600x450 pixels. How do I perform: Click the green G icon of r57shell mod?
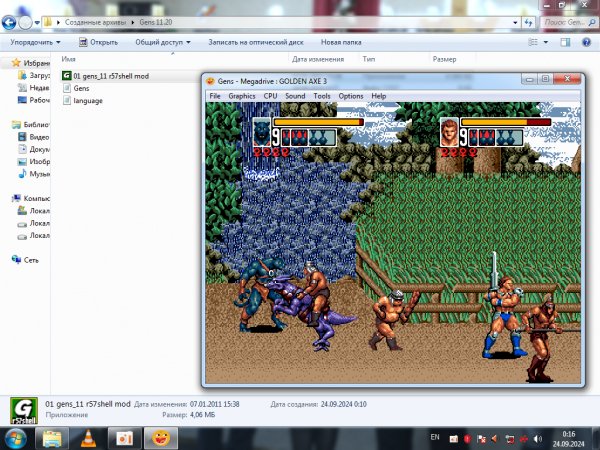(x=67, y=76)
